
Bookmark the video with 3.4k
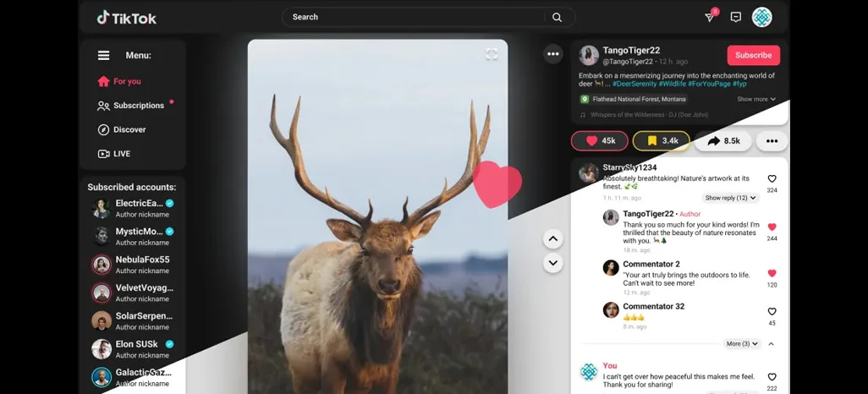[x=661, y=141]
